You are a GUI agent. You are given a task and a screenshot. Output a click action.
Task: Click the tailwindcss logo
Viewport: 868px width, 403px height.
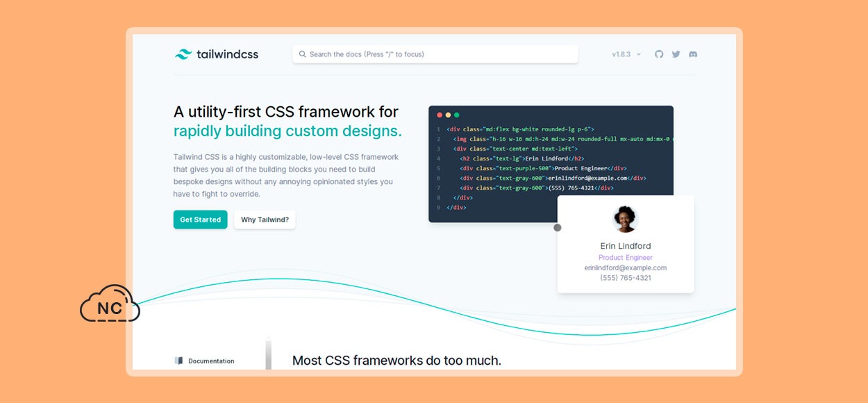coord(217,54)
